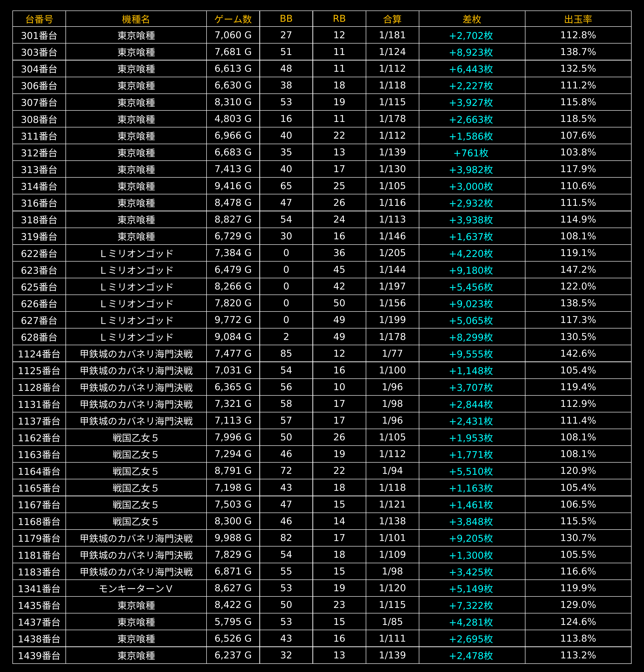Click the +1,461枚 cell

[472, 505]
